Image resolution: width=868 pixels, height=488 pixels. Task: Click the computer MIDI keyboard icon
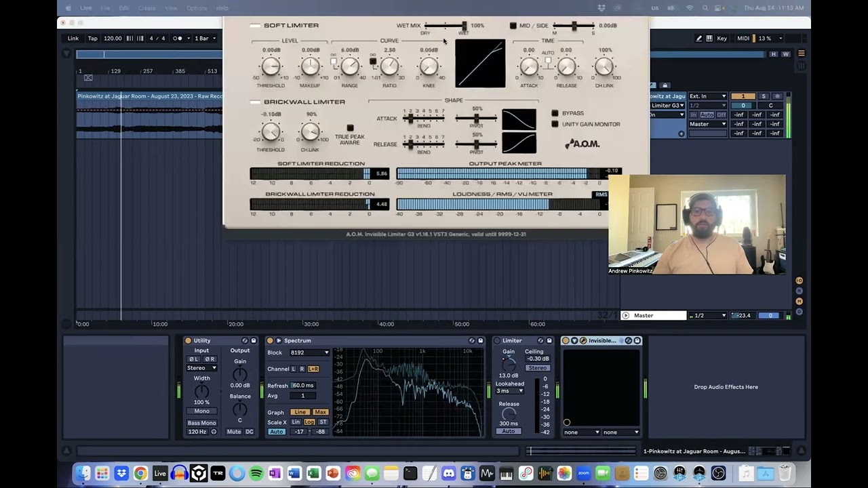(x=709, y=39)
